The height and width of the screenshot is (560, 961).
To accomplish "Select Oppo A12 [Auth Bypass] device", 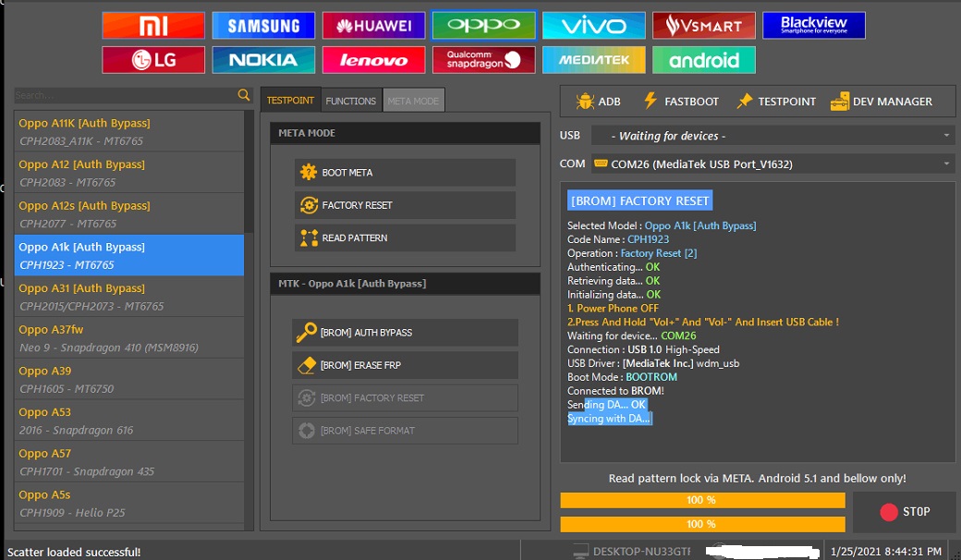I will pos(129,173).
